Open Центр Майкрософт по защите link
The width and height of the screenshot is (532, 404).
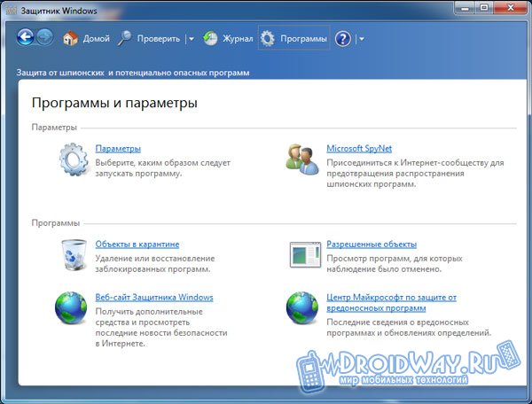pos(391,303)
